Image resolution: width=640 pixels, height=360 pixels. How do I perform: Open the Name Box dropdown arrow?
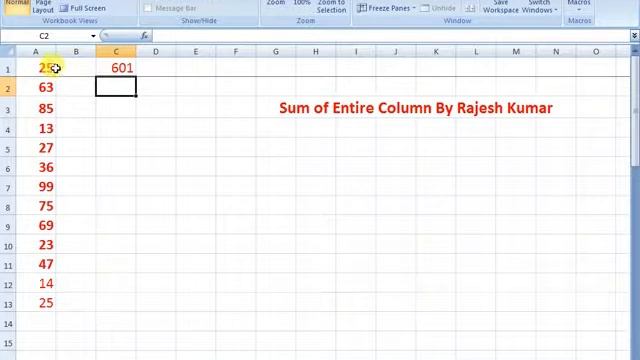[93, 36]
